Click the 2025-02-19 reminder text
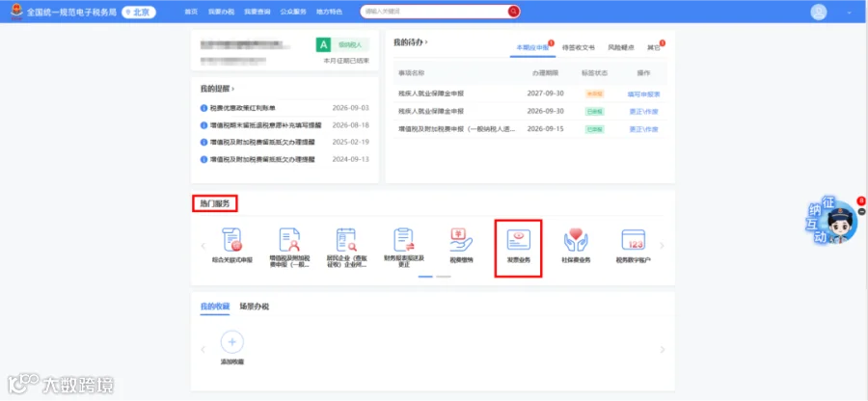 (x=262, y=142)
